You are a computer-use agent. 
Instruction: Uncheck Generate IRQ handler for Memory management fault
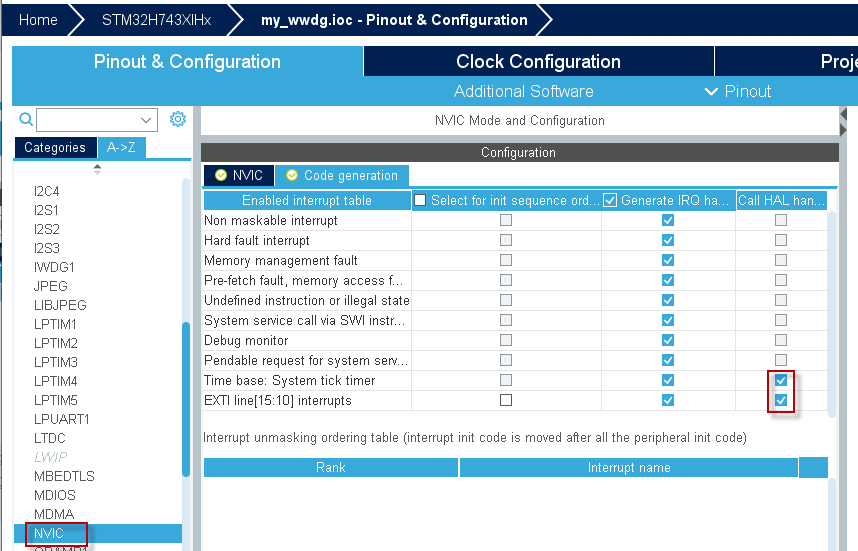668,260
